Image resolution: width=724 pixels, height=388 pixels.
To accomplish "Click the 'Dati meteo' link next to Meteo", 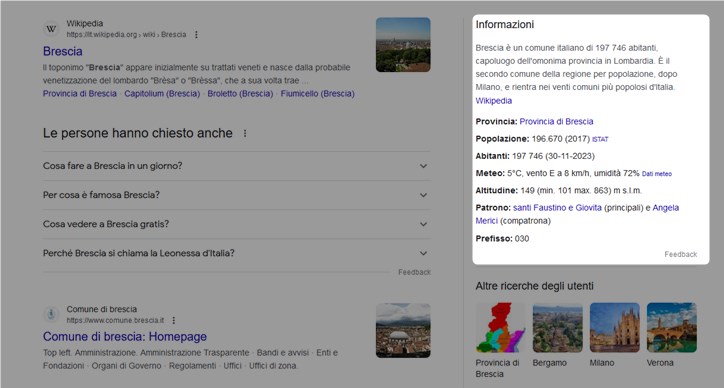I will (657, 174).
